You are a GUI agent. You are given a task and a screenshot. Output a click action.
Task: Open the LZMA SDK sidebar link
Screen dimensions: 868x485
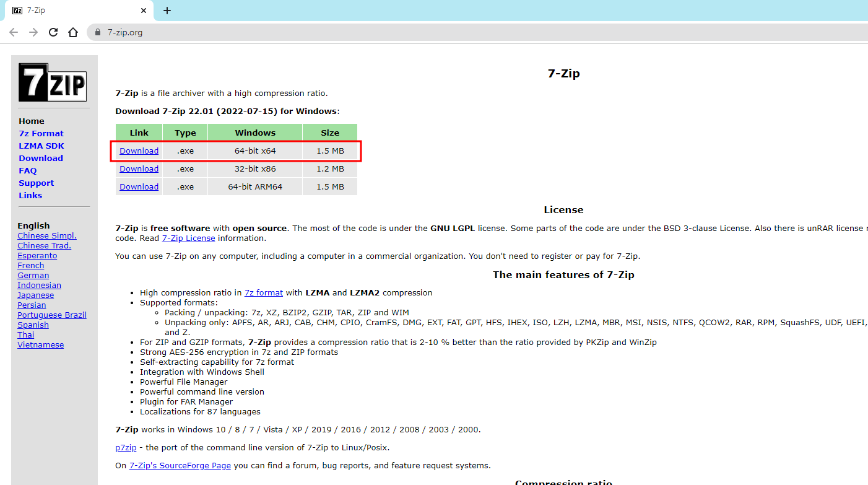tap(41, 146)
